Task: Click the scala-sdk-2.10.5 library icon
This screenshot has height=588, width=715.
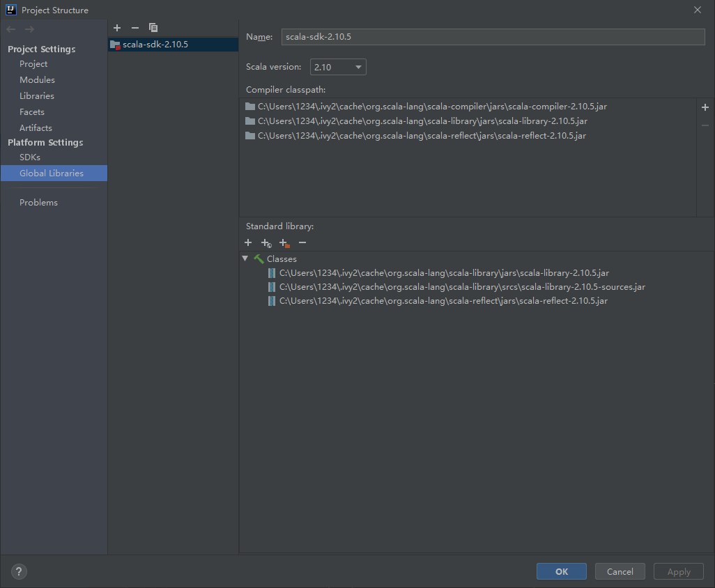Action: click(x=116, y=45)
